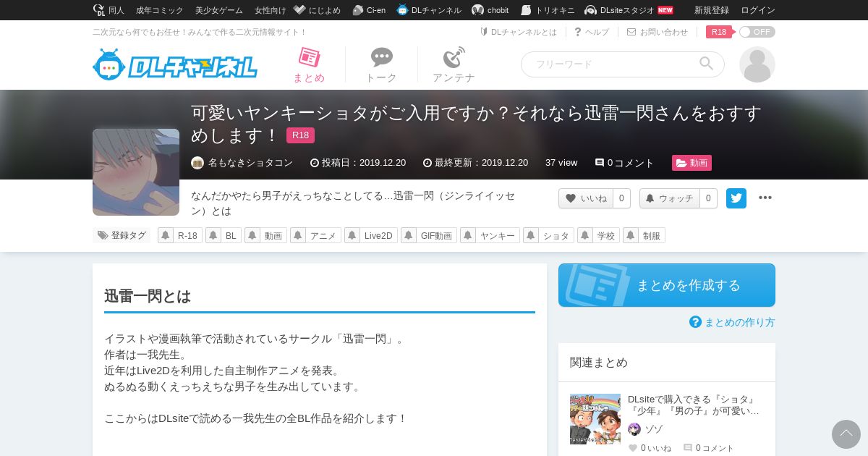The width and height of the screenshot is (868, 456).
Task: Click the search magnifier icon
Action: 706,64
